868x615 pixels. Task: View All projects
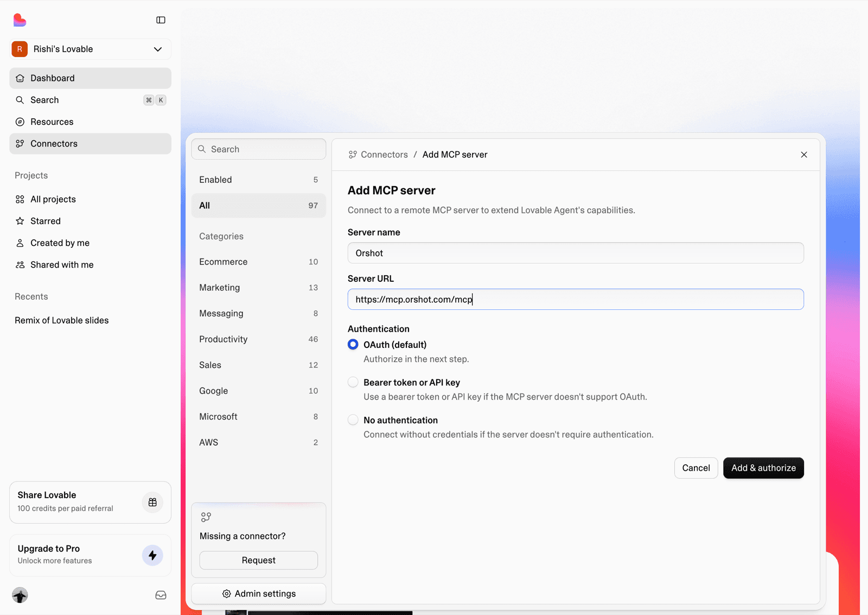[x=90, y=199]
